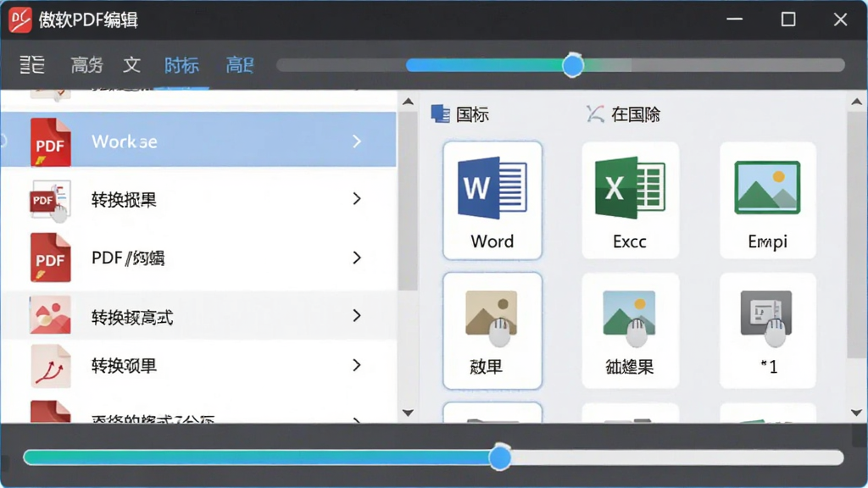Select the 转换抠果 list row text
868x488 pixels.
point(124,200)
